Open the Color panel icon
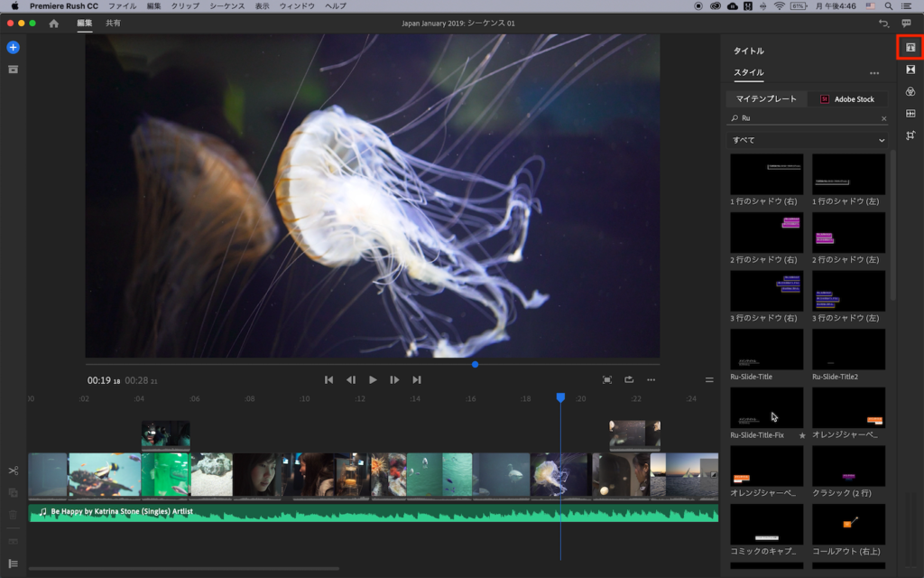This screenshot has height=578, width=924. (x=910, y=91)
